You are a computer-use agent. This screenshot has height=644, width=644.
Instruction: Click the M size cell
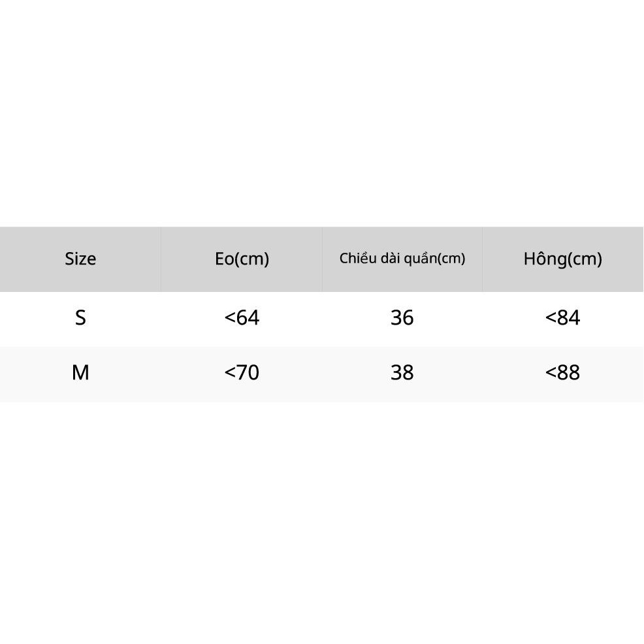[80, 373]
